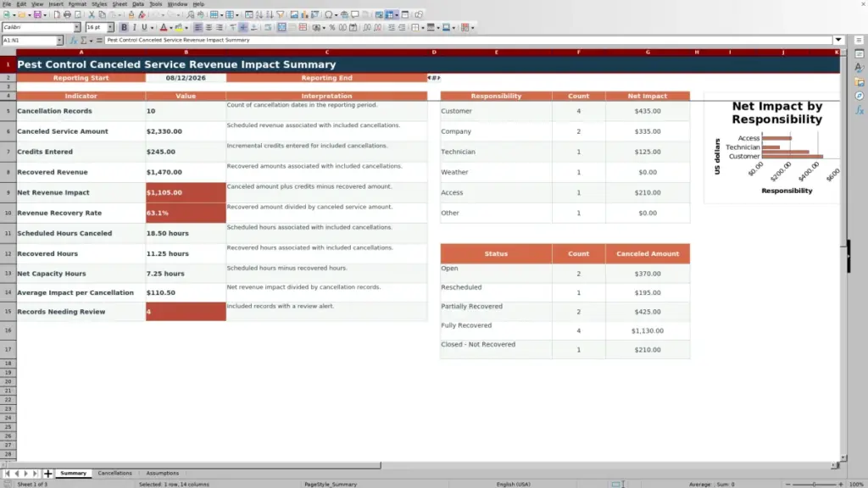Adjust the zoom slider in status bar
This screenshot has height=488, width=868.
tap(815, 484)
